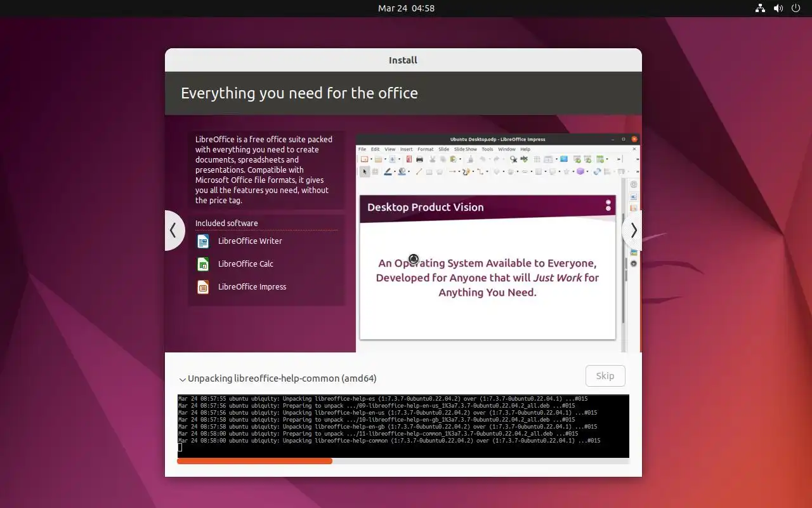This screenshot has height=508, width=812.
Task: Open the power icon menu in top bar
Action: 796,8
